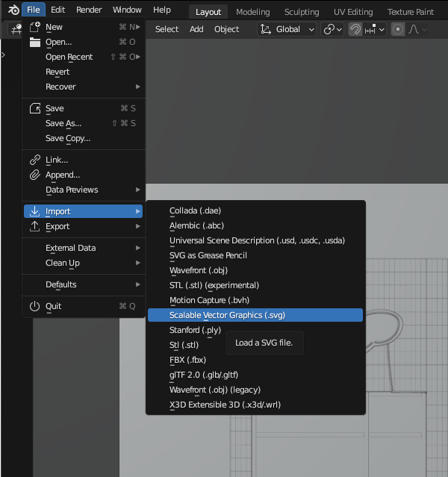Click the proportional falloff curve icon
This screenshot has width=448, height=477.
414,29
